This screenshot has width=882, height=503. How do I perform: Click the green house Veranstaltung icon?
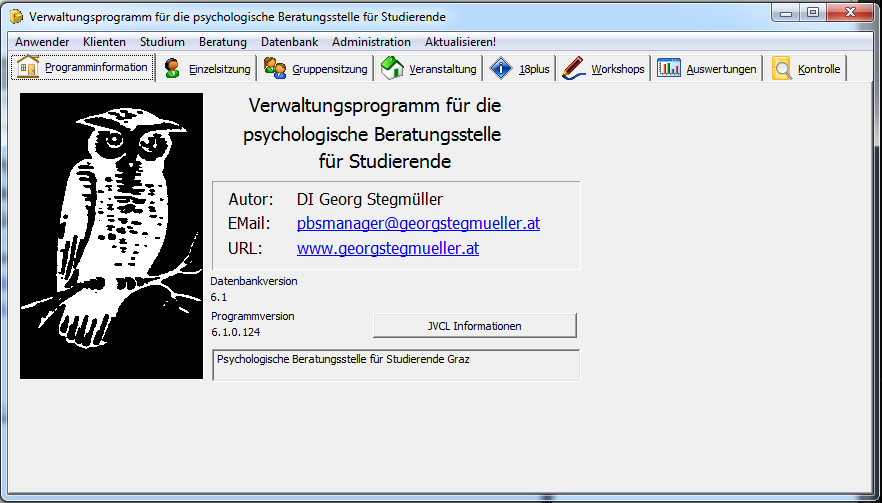point(392,68)
